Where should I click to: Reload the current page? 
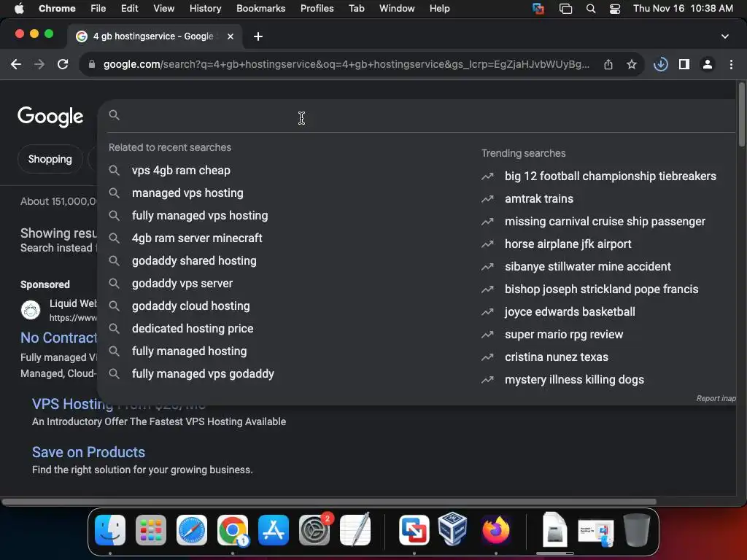coord(63,64)
